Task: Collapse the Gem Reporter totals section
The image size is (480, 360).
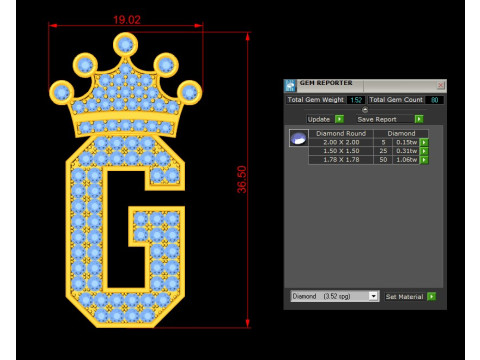Action: pyautogui.click(x=365, y=109)
